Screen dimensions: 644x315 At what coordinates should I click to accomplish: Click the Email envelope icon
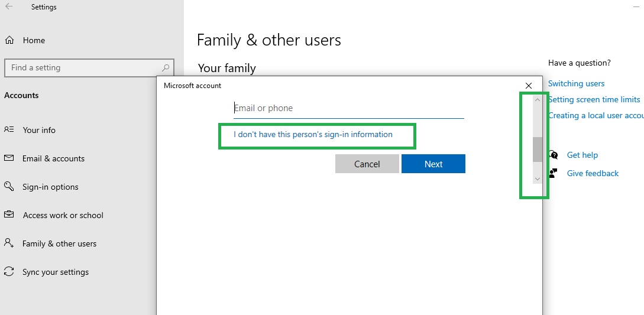(9, 158)
